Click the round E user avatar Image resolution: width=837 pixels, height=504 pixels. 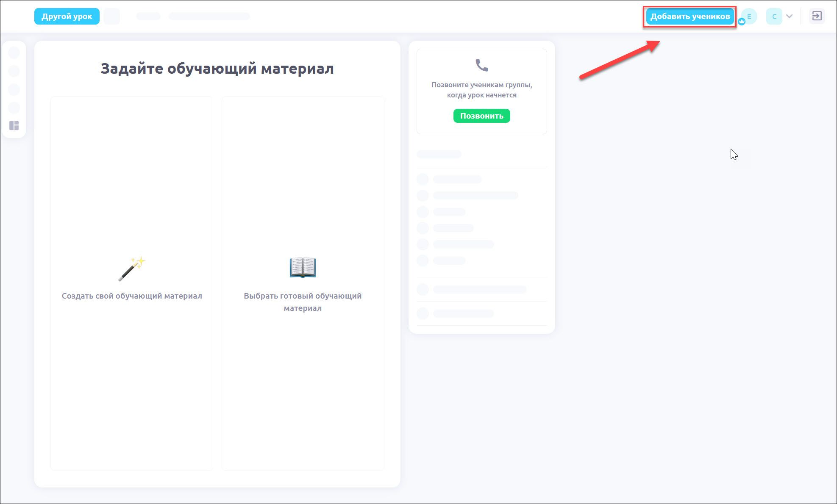pyautogui.click(x=750, y=16)
